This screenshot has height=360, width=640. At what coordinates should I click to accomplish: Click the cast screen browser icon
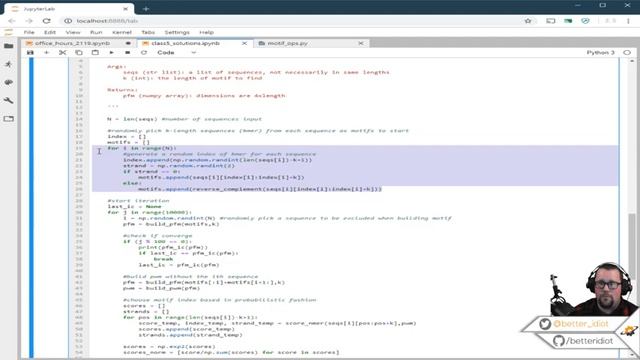(551, 21)
